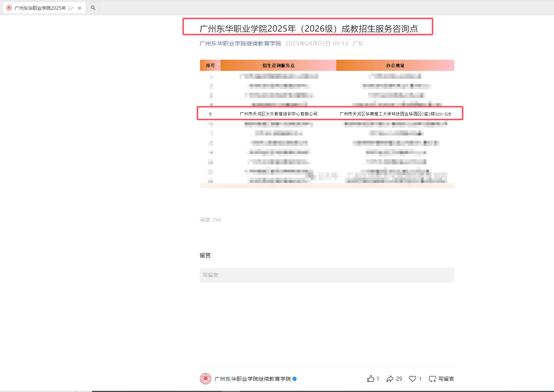The image size is (554, 392).
Task: Click the 办公地址 column header
Action: tap(395, 65)
